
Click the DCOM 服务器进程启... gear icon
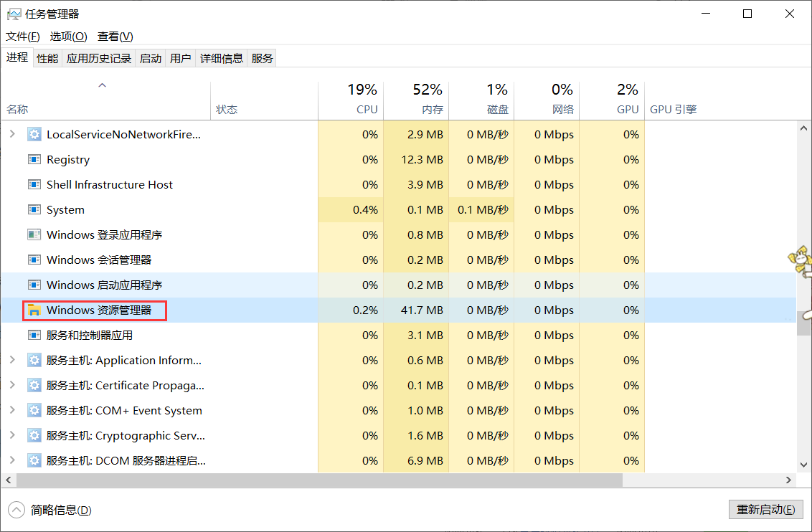pos(34,460)
